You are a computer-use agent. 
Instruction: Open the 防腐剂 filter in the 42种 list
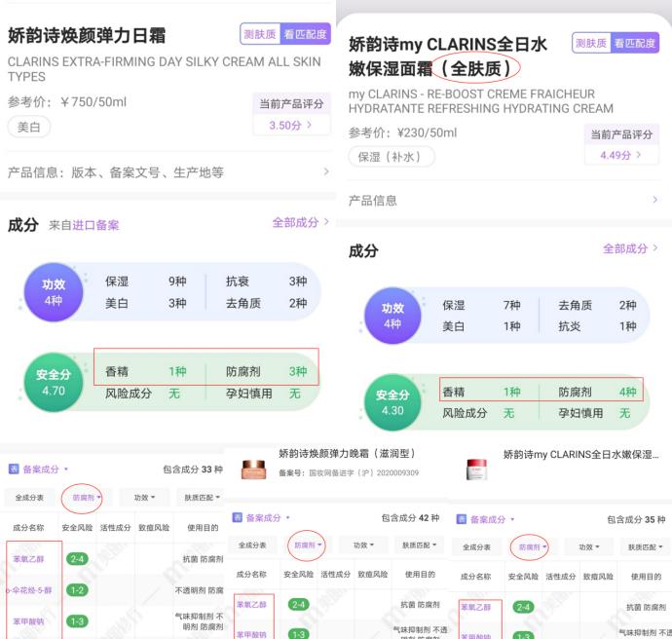pos(308,545)
